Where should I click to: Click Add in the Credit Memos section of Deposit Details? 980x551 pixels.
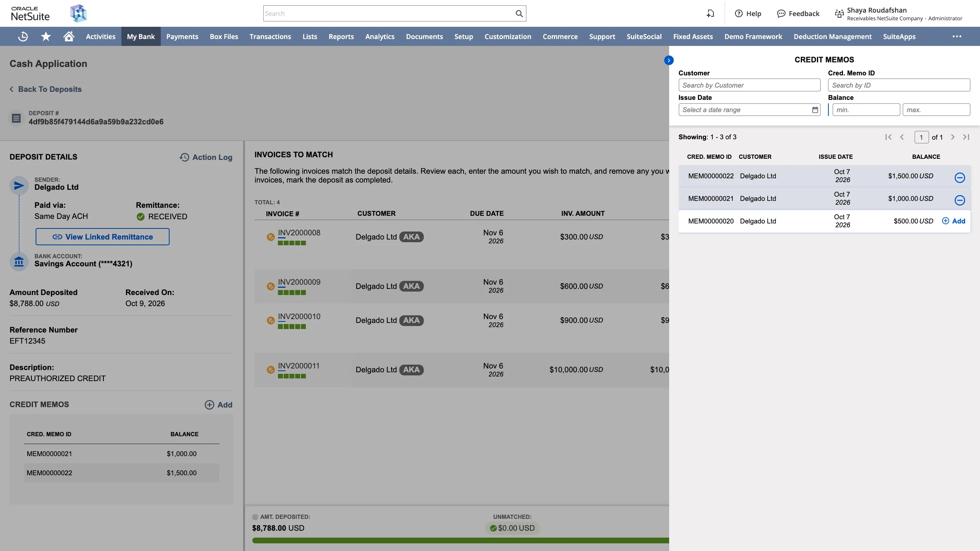tap(219, 405)
